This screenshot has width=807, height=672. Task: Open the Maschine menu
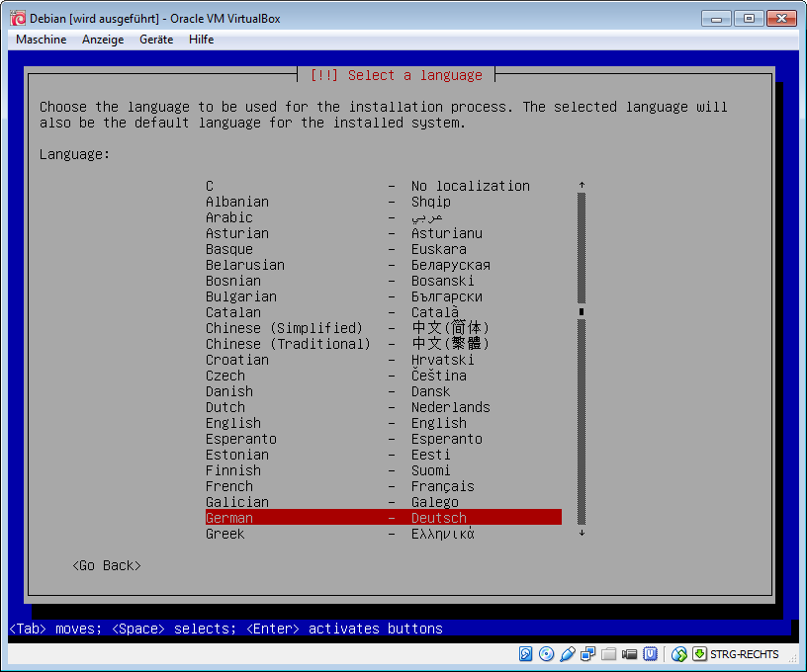tap(42, 40)
